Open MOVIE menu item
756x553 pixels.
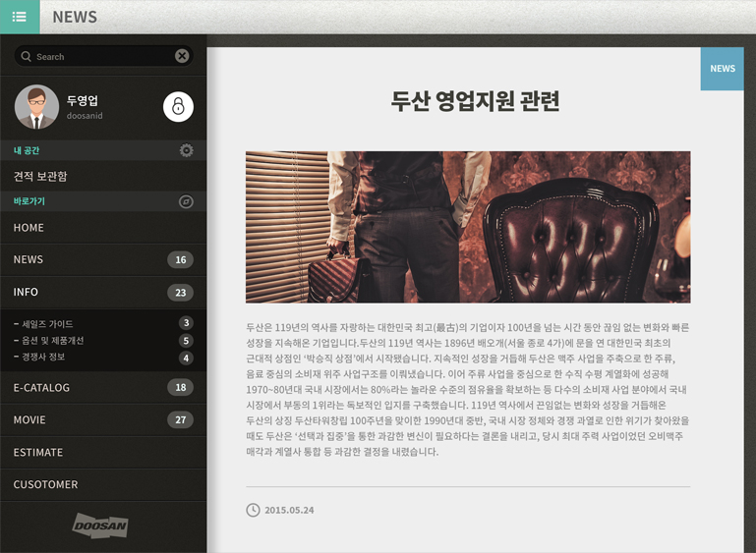click(x=103, y=420)
